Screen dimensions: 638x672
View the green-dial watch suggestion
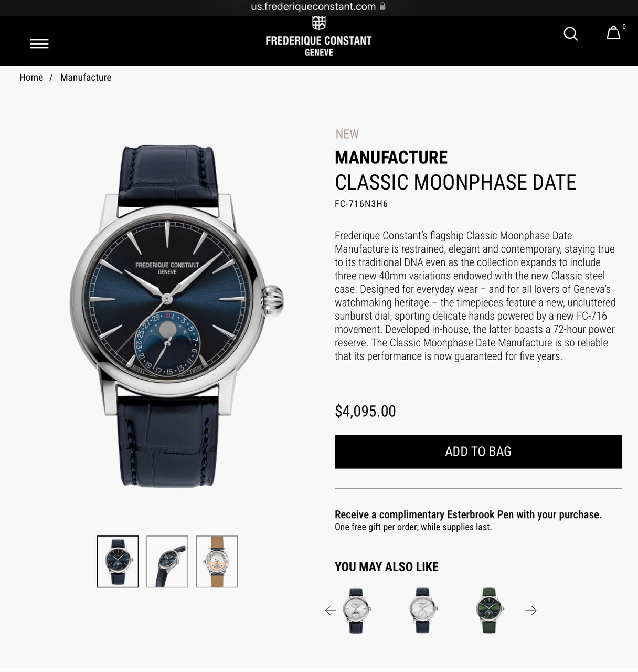click(x=489, y=611)
